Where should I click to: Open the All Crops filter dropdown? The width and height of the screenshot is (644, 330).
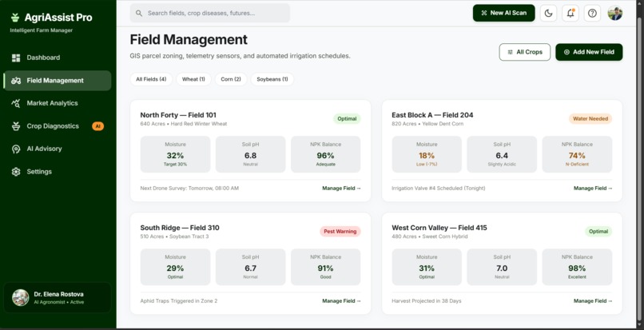click(x=525, y=52)
